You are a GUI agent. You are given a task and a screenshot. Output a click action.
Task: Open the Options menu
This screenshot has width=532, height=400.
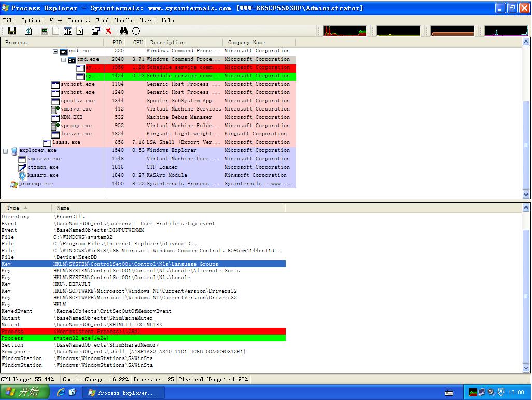pyautogui.click(x=32, y=20)
